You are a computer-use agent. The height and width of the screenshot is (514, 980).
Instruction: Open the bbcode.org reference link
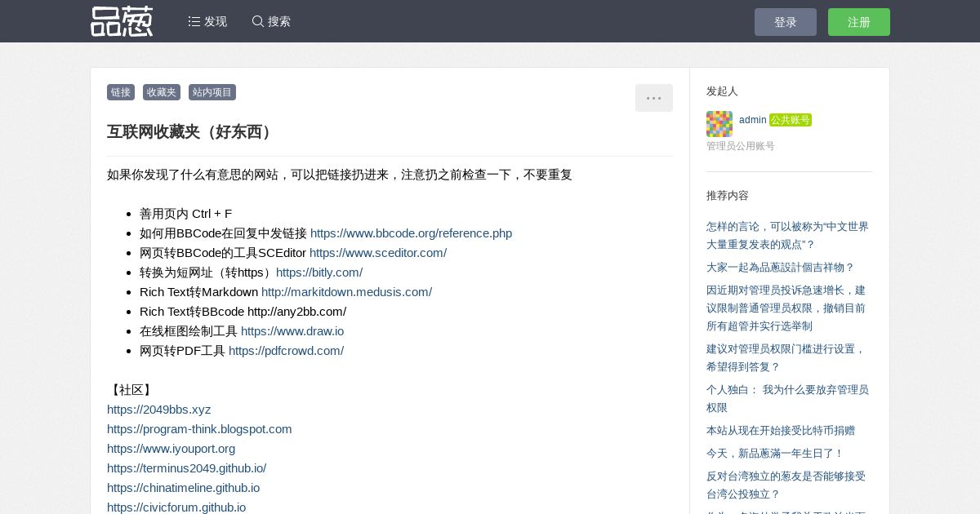(412, 233)
